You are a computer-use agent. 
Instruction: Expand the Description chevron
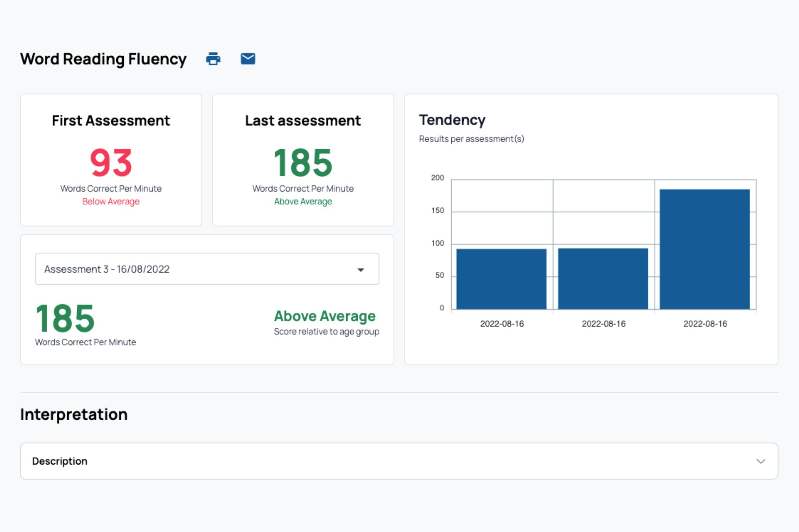pos(760,461)
